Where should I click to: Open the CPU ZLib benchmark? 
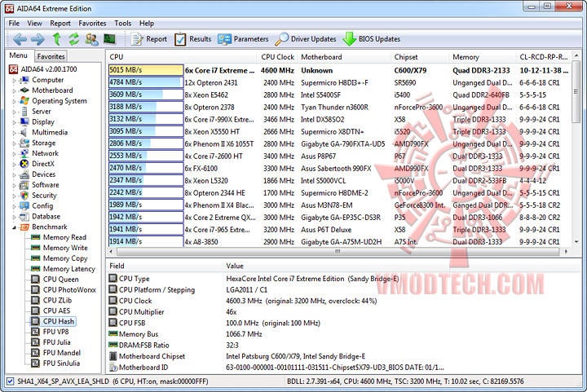pos(57,300)
